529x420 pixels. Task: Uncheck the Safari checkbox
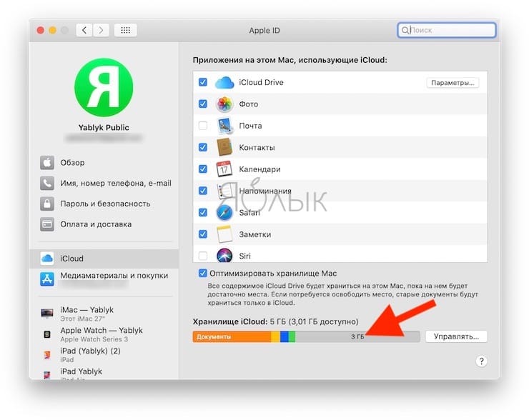203,212
